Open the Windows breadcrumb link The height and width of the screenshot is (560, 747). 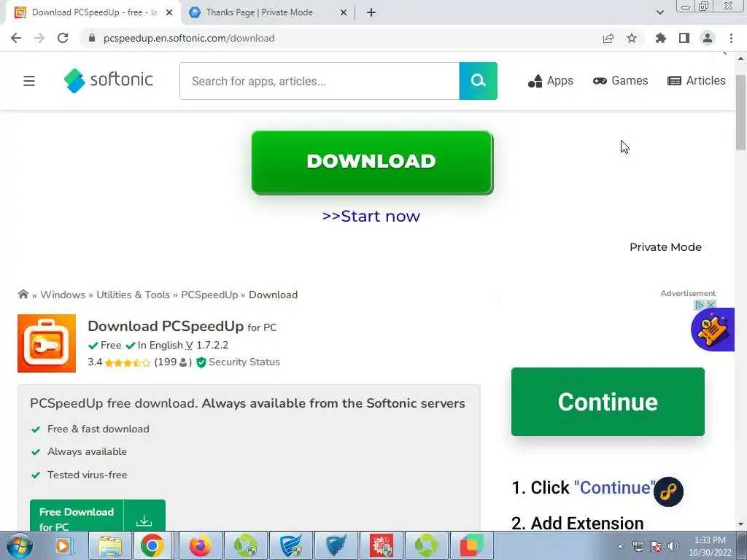[63, 295]
